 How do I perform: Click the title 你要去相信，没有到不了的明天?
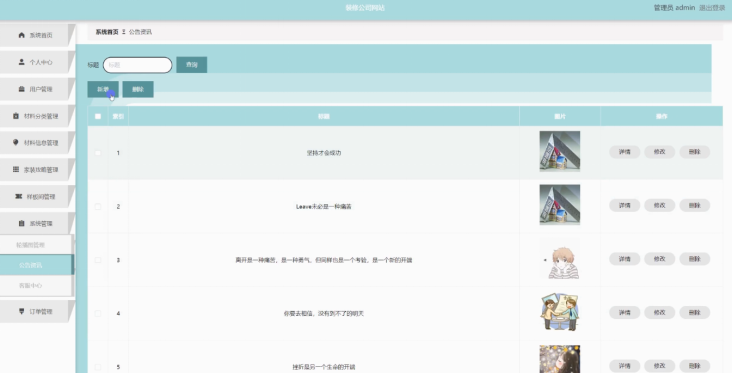tap(323, 314)
